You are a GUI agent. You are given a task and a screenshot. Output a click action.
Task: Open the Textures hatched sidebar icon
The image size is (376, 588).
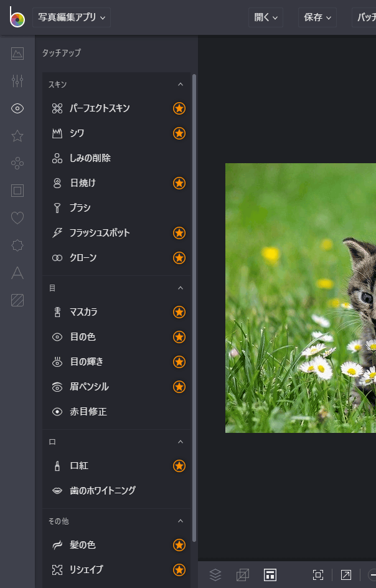pyautogui.click(x=17, y=300)
